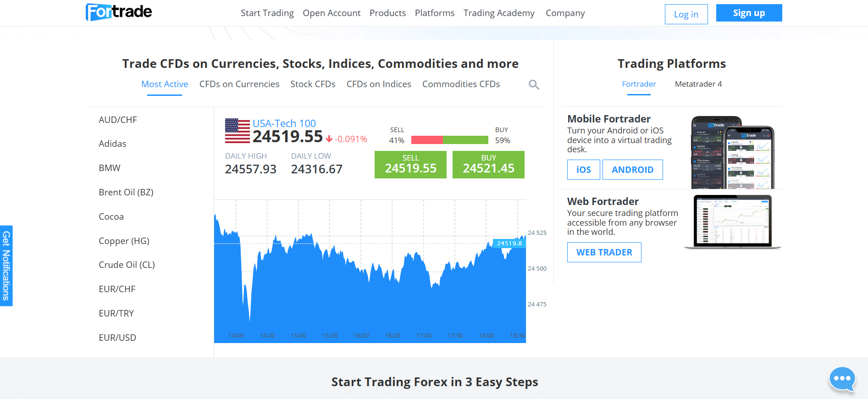Image resolution: width=868 pixels, height=399 pixels.
Task: Click the Web Fortrader heading
Action: 603,201
